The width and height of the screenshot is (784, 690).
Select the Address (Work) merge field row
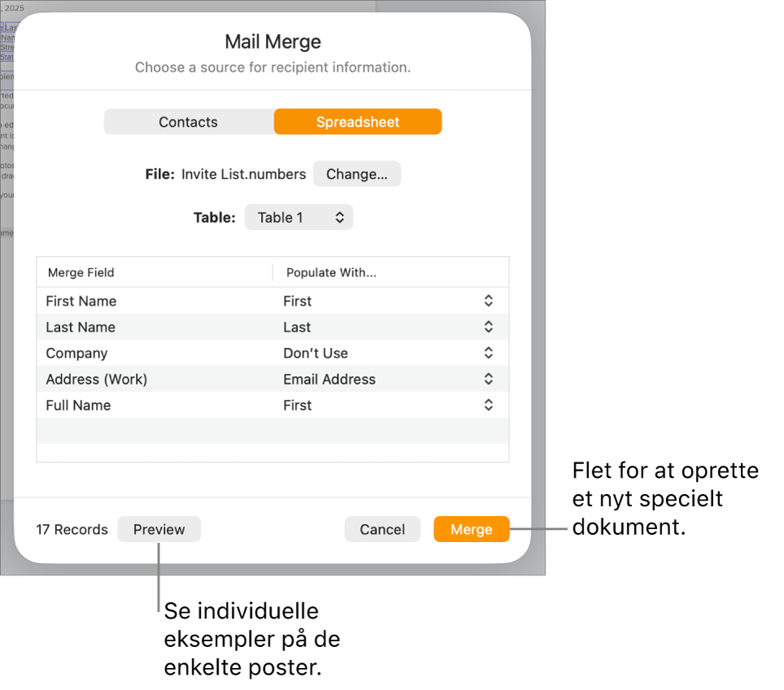(x=273, y=379)
